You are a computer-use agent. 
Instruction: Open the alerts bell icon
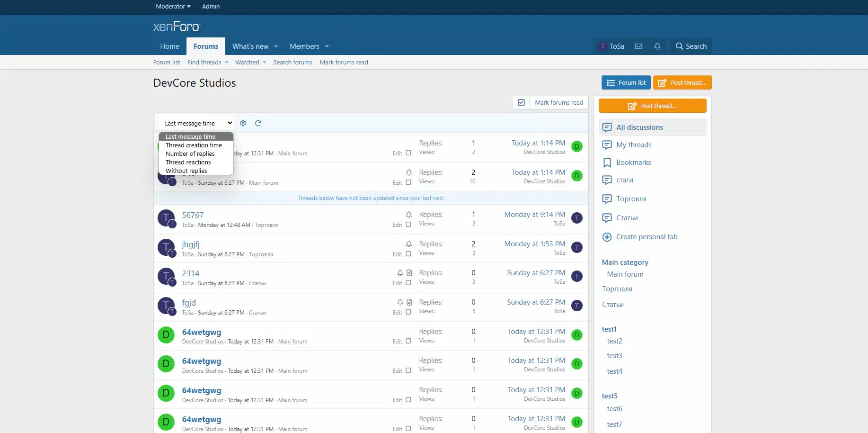[x=657, y=46]
